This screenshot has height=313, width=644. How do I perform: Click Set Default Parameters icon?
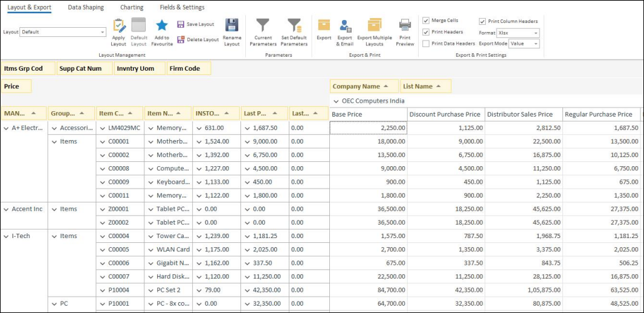(x=294, y=25)
